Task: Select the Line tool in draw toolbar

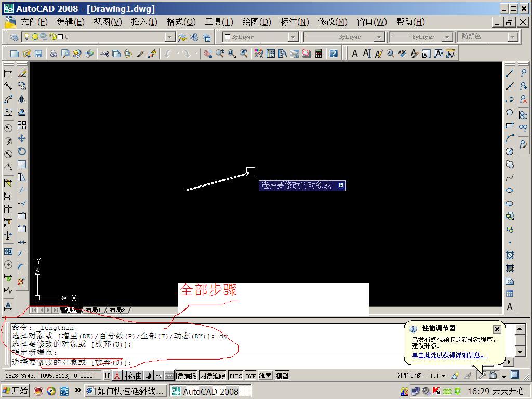Action: point(509,73)
